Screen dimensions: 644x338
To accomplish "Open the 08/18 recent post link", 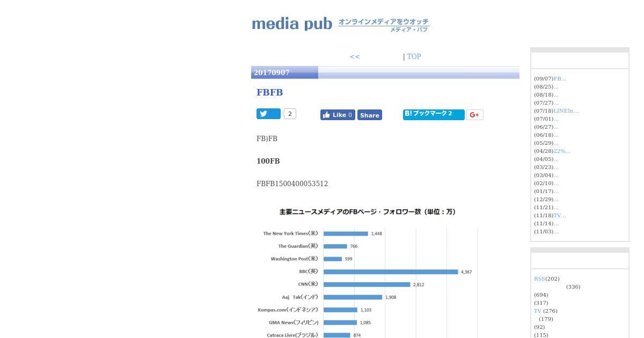I will point(556,94).
